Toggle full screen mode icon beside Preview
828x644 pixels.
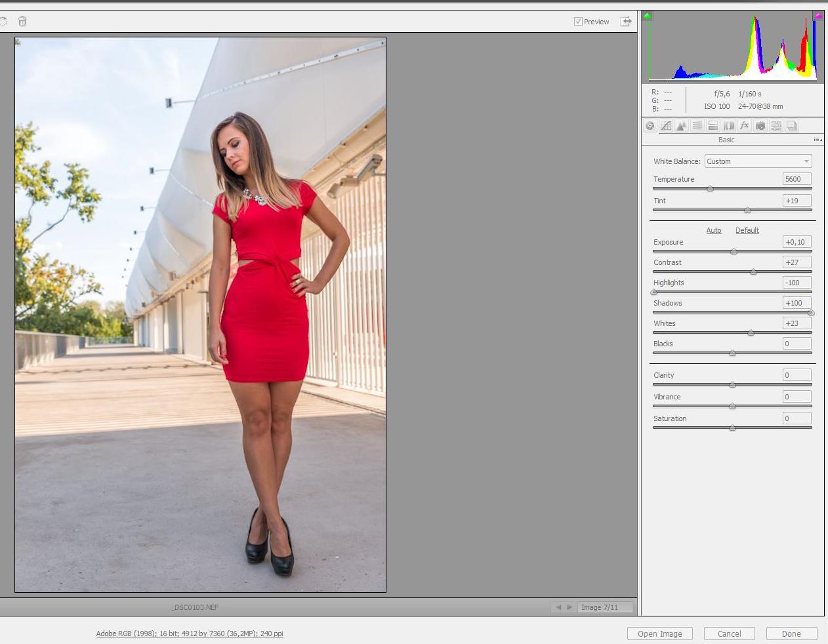(627, 22)
